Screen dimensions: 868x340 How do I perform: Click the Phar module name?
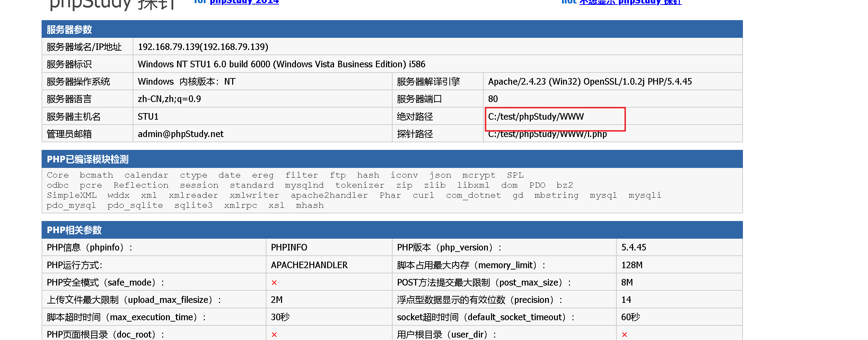coord(390,195)
